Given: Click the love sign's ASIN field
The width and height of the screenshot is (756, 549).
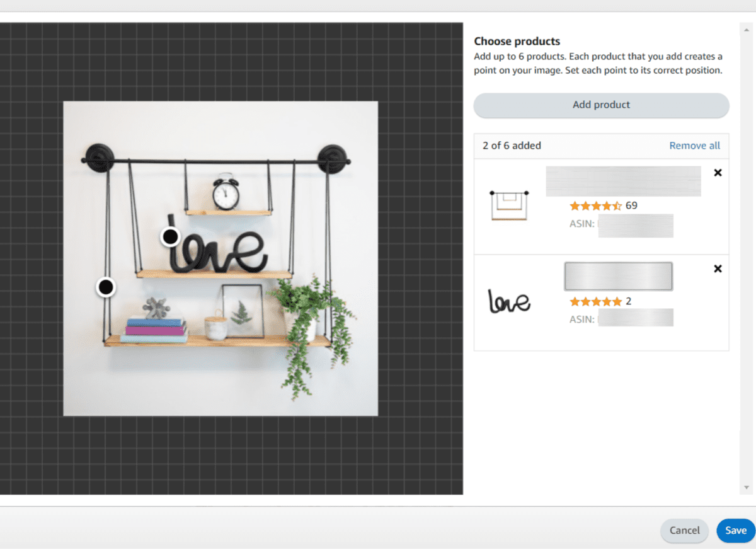Looking at the screenshot, I should coord(636,318).
